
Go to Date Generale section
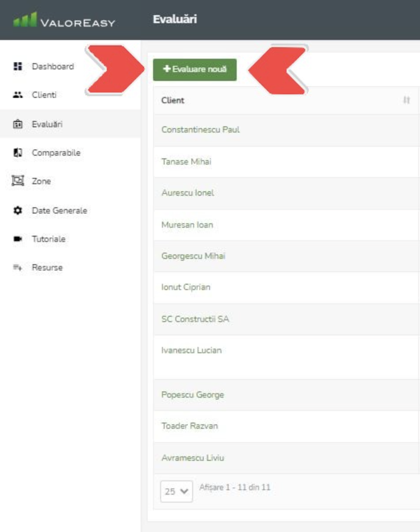(59, 210)
